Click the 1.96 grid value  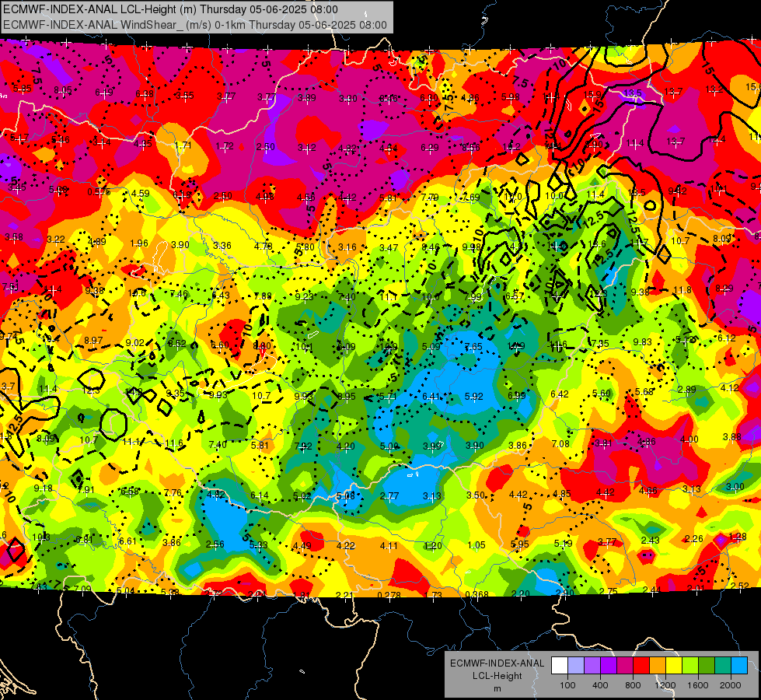tap(139, 243)
